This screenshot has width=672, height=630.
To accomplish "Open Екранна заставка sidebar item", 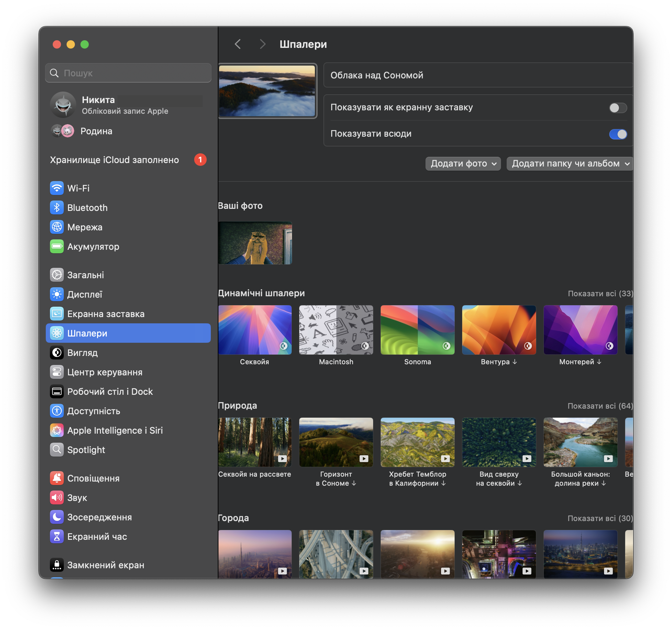I will point(105,314).
